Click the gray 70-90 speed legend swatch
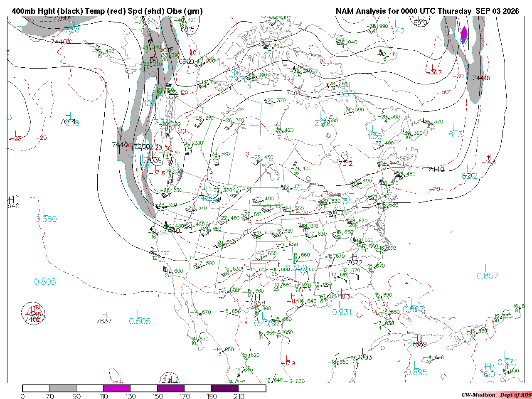The height and width of the screenshot is (399, 532). pos(63,389)
